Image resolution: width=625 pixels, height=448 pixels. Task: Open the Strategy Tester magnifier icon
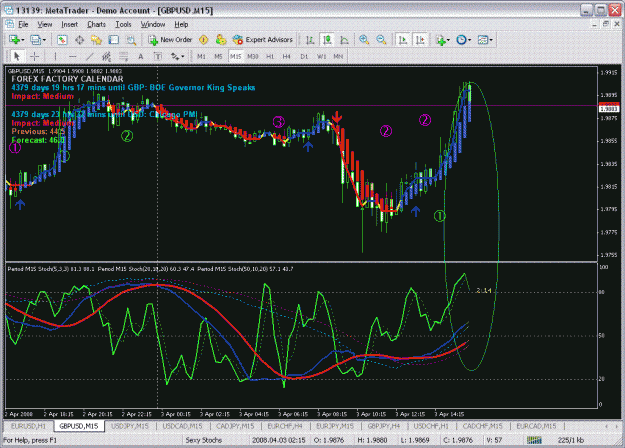coord(131,40)
